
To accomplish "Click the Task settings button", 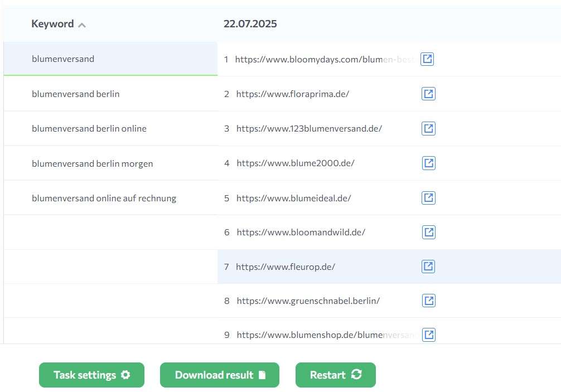I will 91,375.
